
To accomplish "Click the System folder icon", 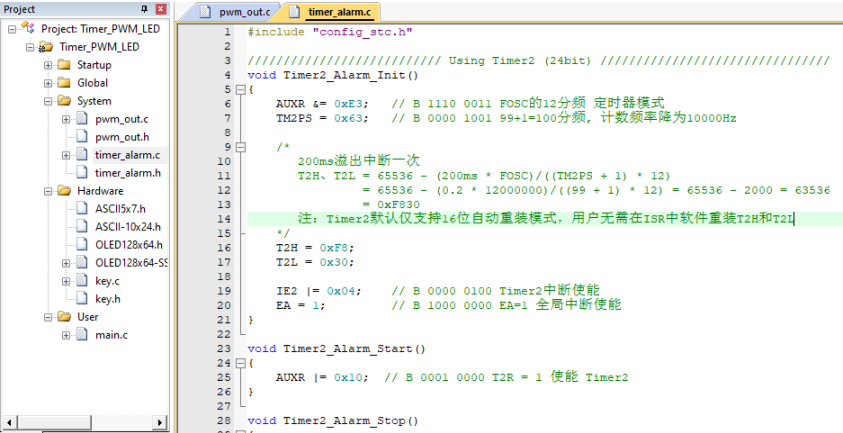I will coord(64,101).
